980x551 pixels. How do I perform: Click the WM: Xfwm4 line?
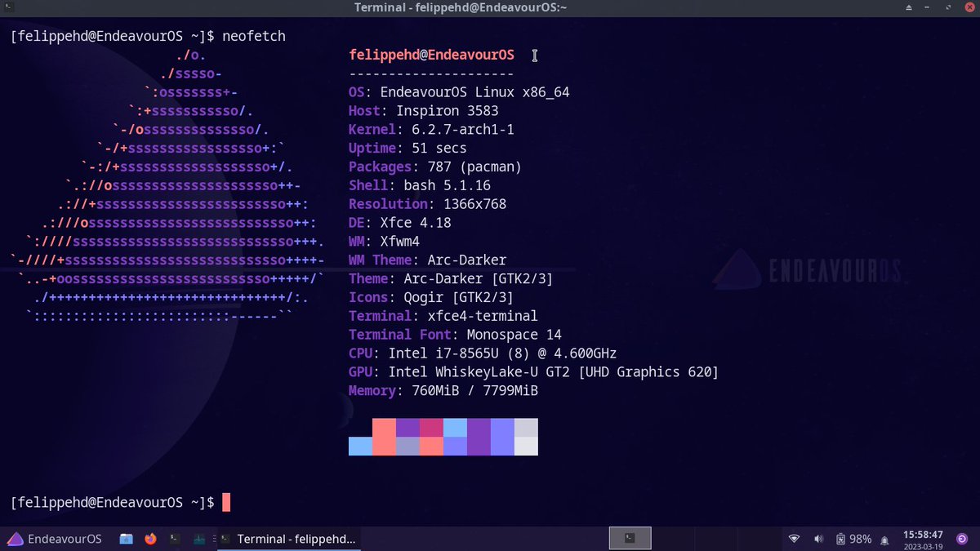pyautogui.click(x=384, y=242)
